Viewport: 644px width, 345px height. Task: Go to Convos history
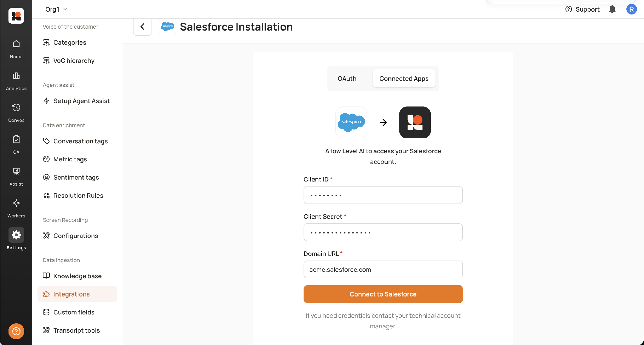click(x=16, y=113)
